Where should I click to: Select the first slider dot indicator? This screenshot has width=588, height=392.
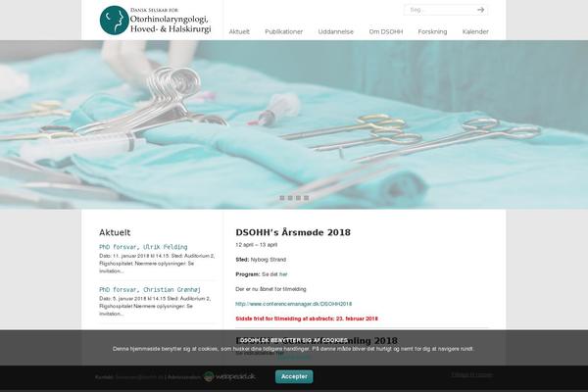282,198
